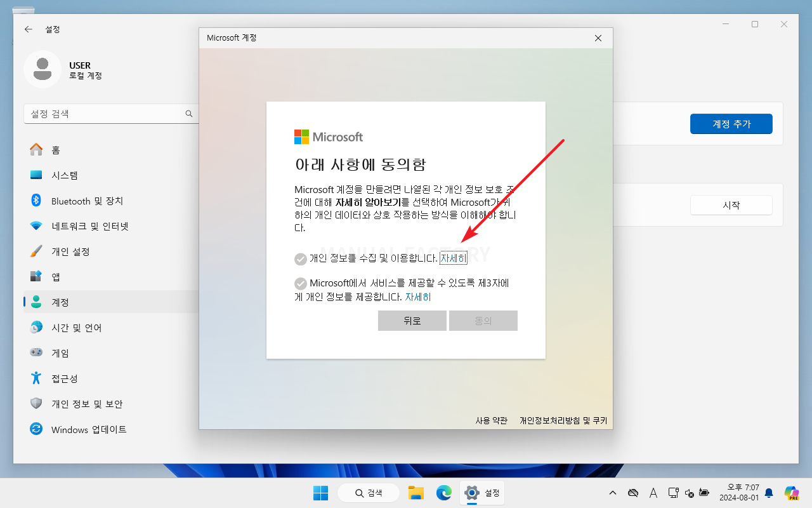Open the clock showing 오후 7:07
Image resolution: width=812 pixels, height=508 pixels.
coord(739,493)
